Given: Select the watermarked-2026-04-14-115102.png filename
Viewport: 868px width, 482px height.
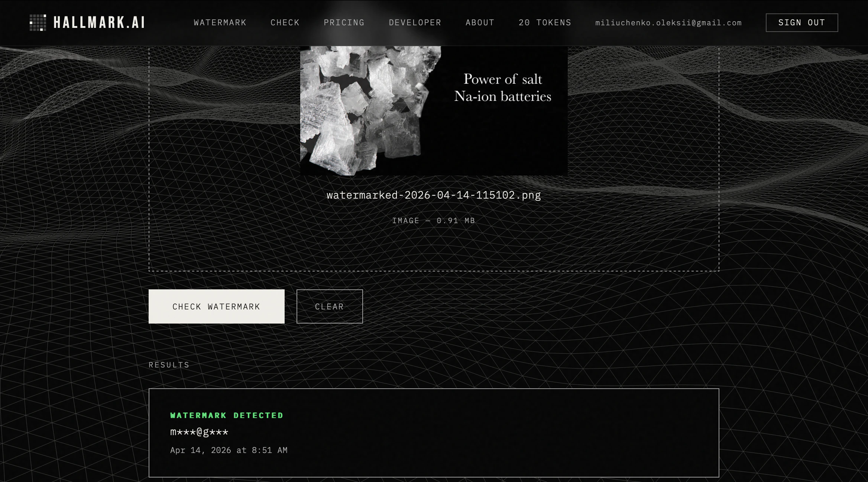Looking at the screenshot, I should coord(434,195).
